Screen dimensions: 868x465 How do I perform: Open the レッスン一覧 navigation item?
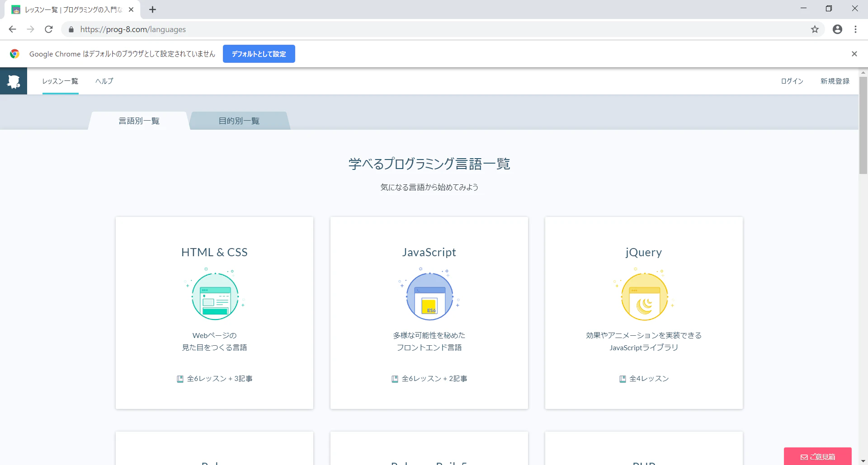[60, 81]
